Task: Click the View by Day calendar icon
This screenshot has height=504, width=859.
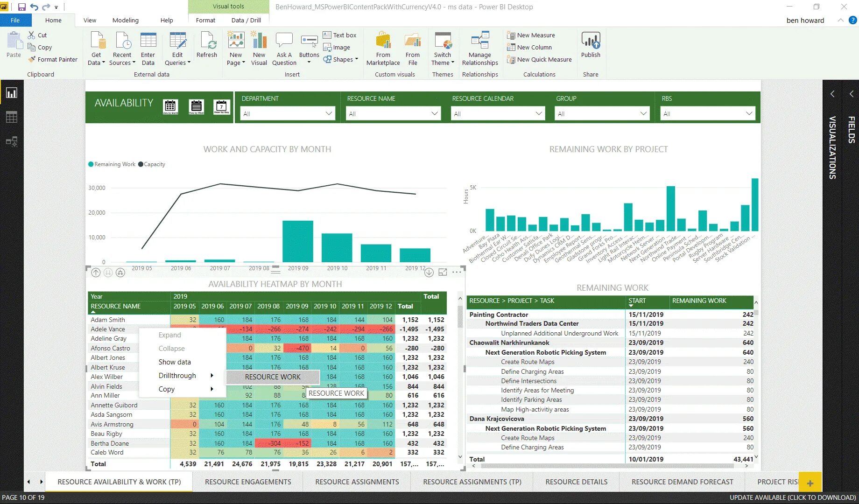Action: click(x=222, y=106)
